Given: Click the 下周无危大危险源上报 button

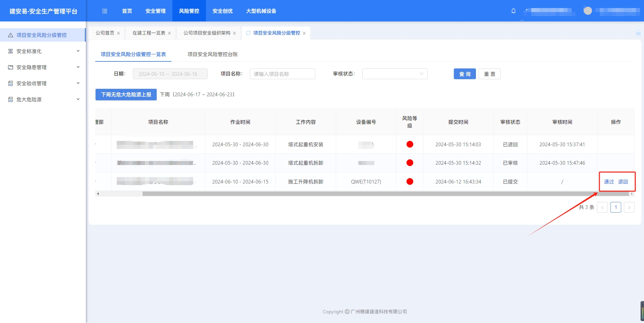Looking at the screenshot, I should pyautogui.click(x=126, y=95).
